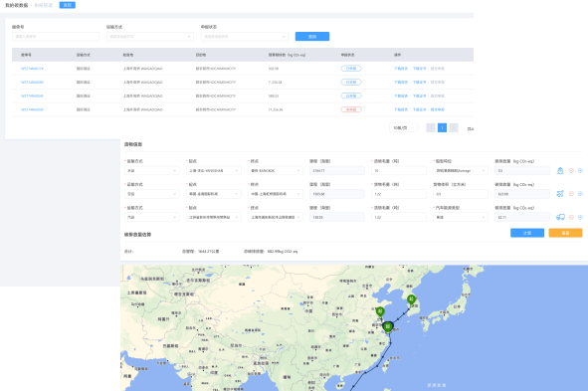Add a row after truck row using plus icon
This screenshot has width=588, height=391.
click(580, 217)
